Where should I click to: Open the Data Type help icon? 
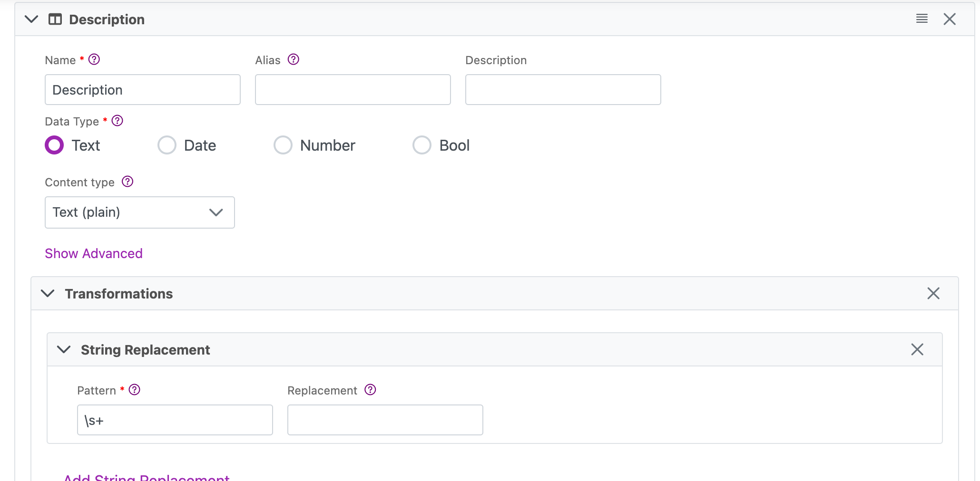[118, 121]
